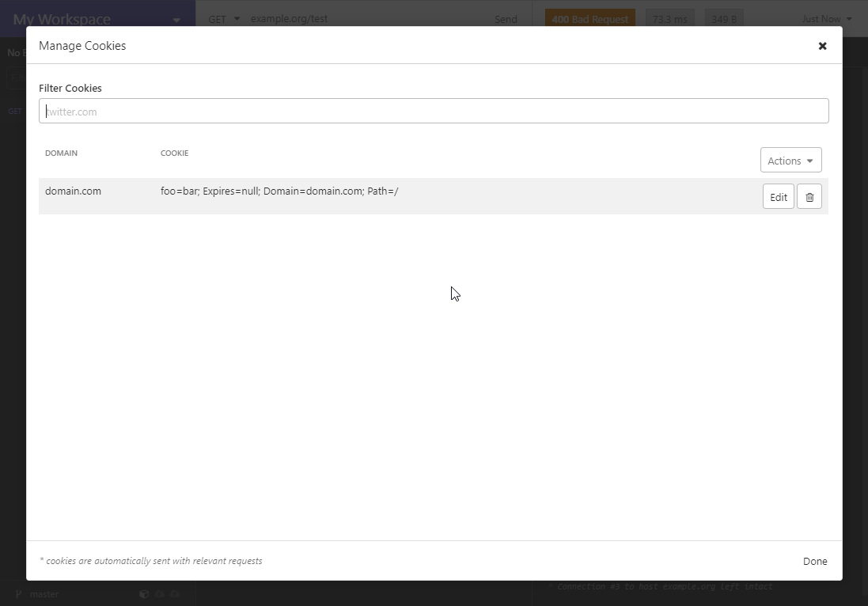Edit the domain.com cookie
The image size is (868, 606).
(x=778, y=196)
